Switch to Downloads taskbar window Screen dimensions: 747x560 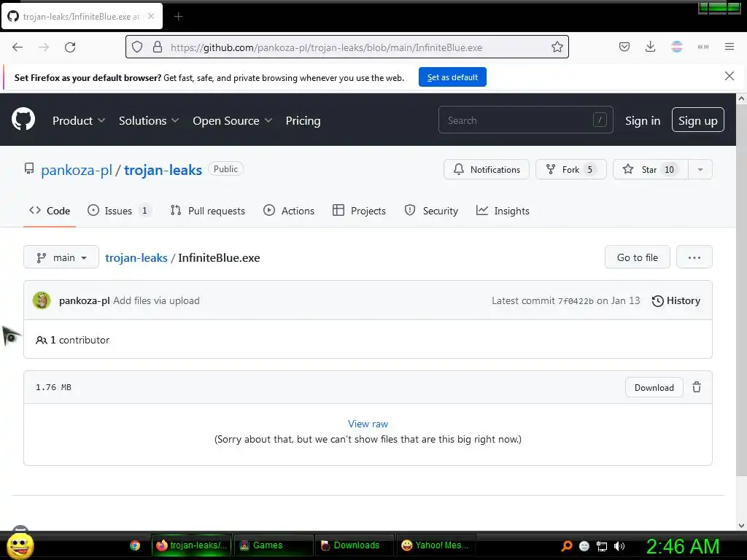[355, 545]
